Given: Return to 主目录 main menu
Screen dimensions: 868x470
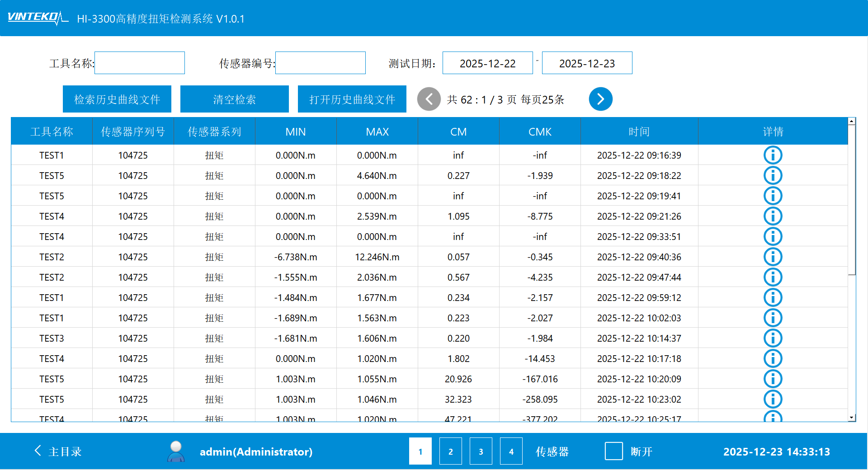Looking at the screenshot, I should click(x=58, y=451).
